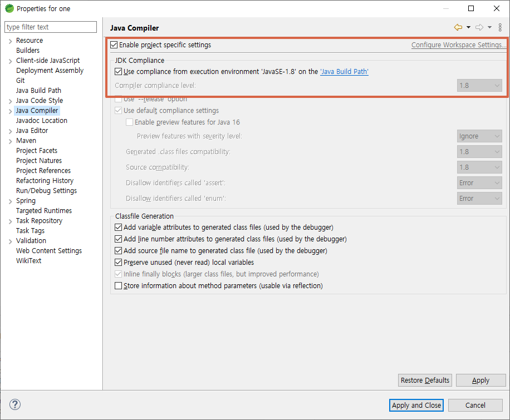510x420 pixels.
Task: Open Source compatibility dropdown
Action: pyautogui.click(x=479, y=167)
